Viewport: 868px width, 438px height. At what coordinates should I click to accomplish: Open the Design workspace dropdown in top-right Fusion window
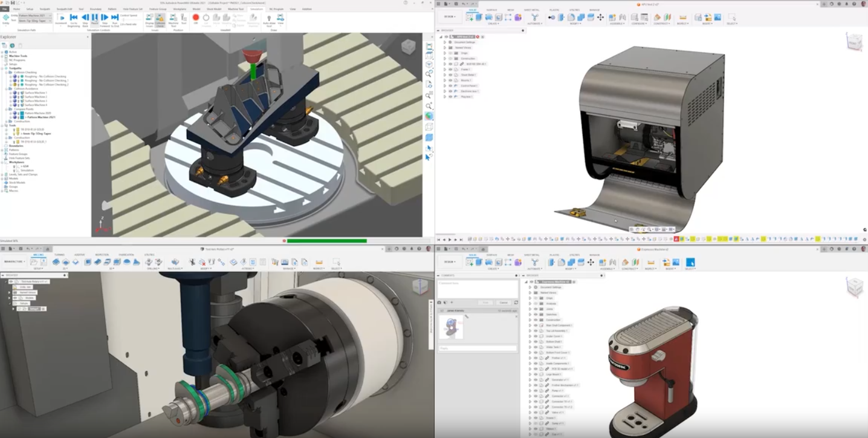(449, 17)
